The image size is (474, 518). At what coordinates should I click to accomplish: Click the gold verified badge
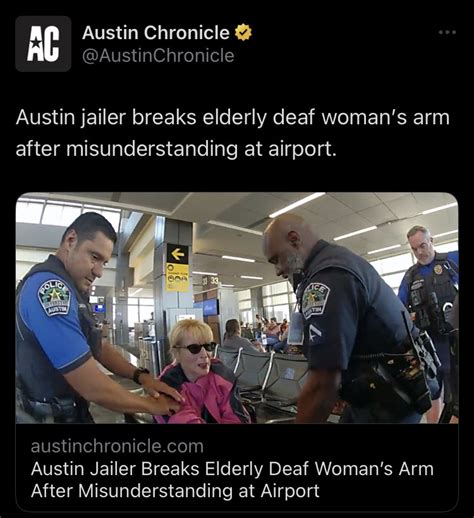[243, 32]
